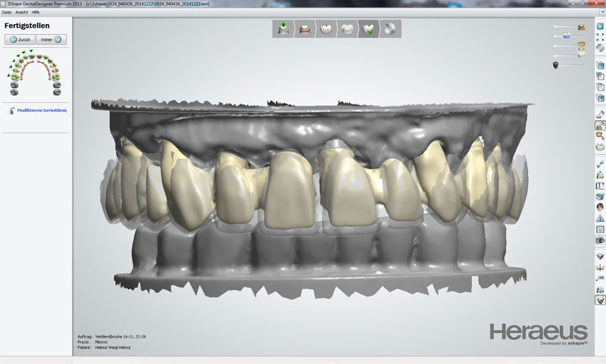Click the warning triangle icon in right toolbar

(600, 218)
